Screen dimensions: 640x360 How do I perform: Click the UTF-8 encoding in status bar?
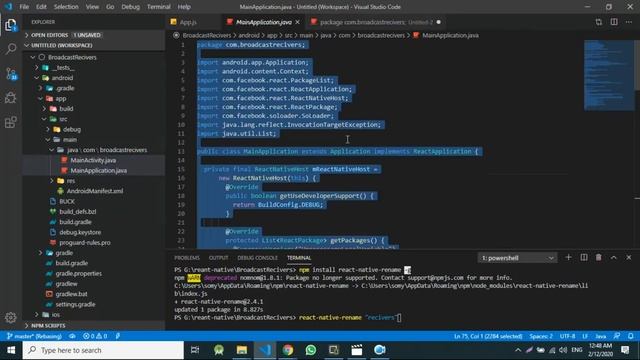coord(567,336)
